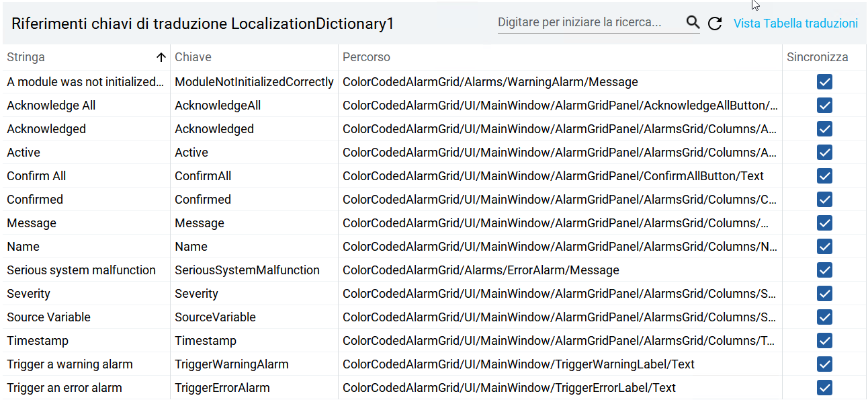Viewport: 868px width, 400px height.
Task: Toggle the AcknowledgeAll sync checkbox
Action: [x=824, y=105]
